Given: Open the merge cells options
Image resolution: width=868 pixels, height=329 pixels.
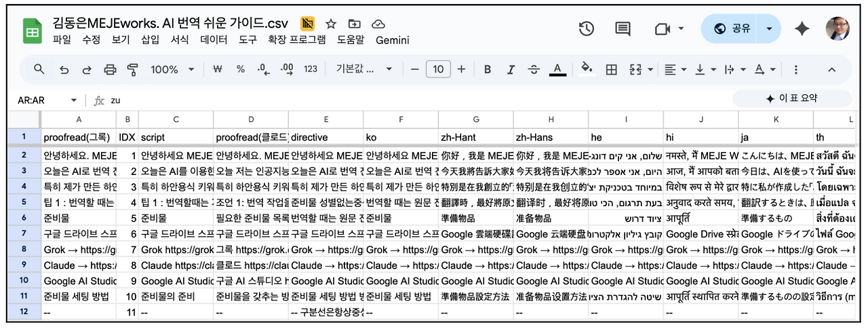Looking at the screenshot, I should [635, 69].
